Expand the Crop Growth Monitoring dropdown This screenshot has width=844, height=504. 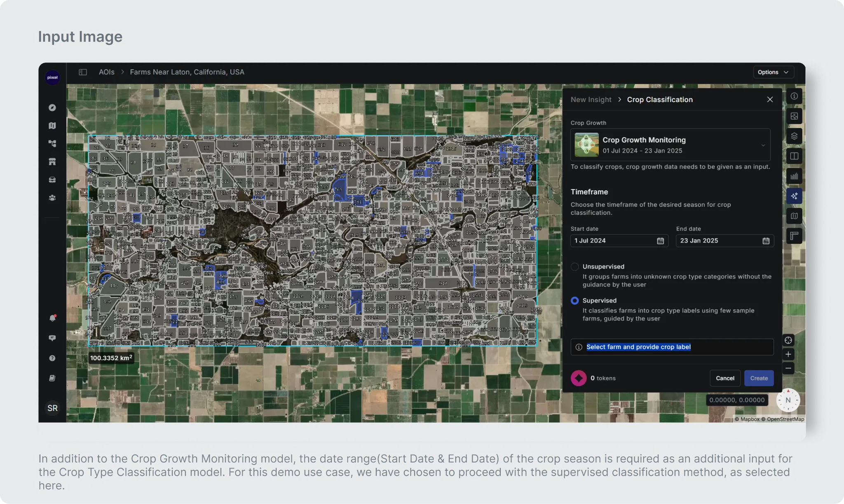coord(763,145)
